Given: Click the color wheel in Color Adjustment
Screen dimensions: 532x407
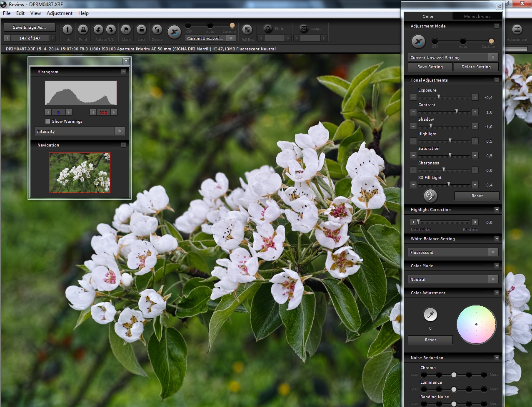Looking at the screenshot, I should pos(476,325).
